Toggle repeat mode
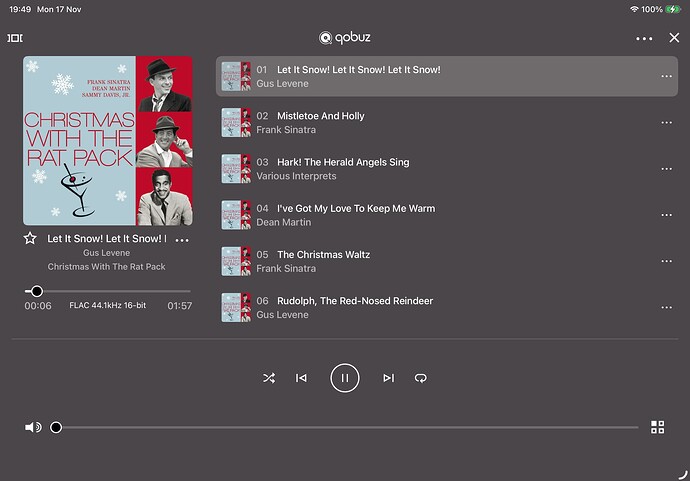690x481 pixels. tap(421, 378)
